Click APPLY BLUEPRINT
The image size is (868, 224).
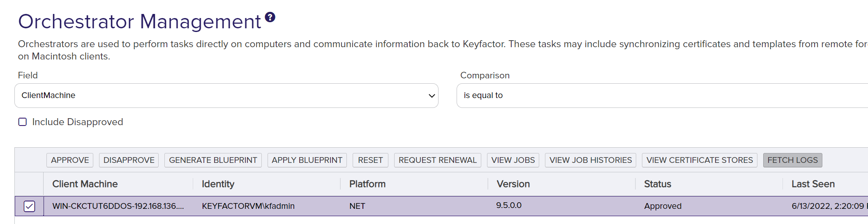(307, 160)
